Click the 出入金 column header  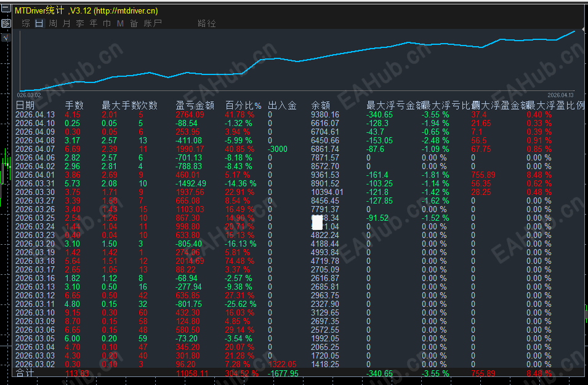[x=283, y=105]
